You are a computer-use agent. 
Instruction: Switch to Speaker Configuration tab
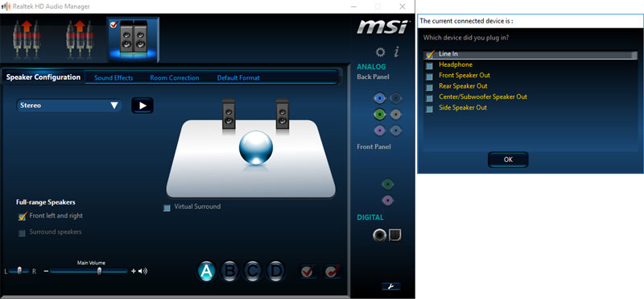(43, 77)
